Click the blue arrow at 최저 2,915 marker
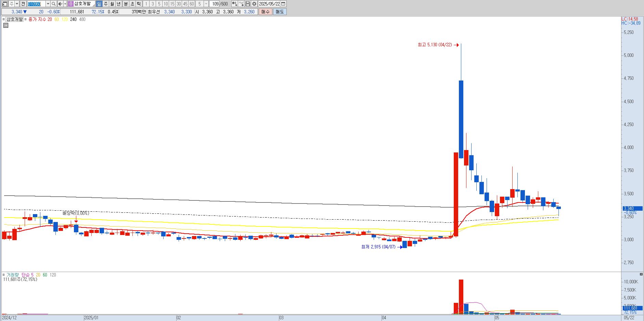The height and width of the screenshot is (321, 644). [400, 247]
